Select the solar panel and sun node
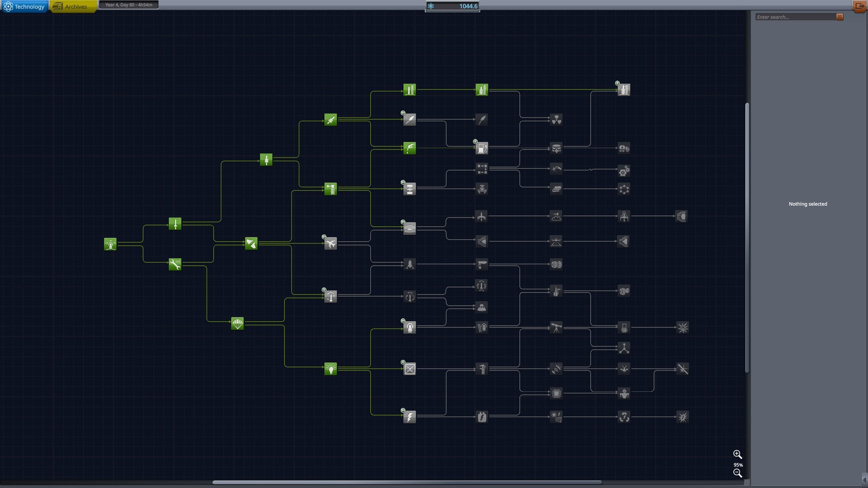The height and width of the screenshot is (488, 868). click(x=556, y=417)
